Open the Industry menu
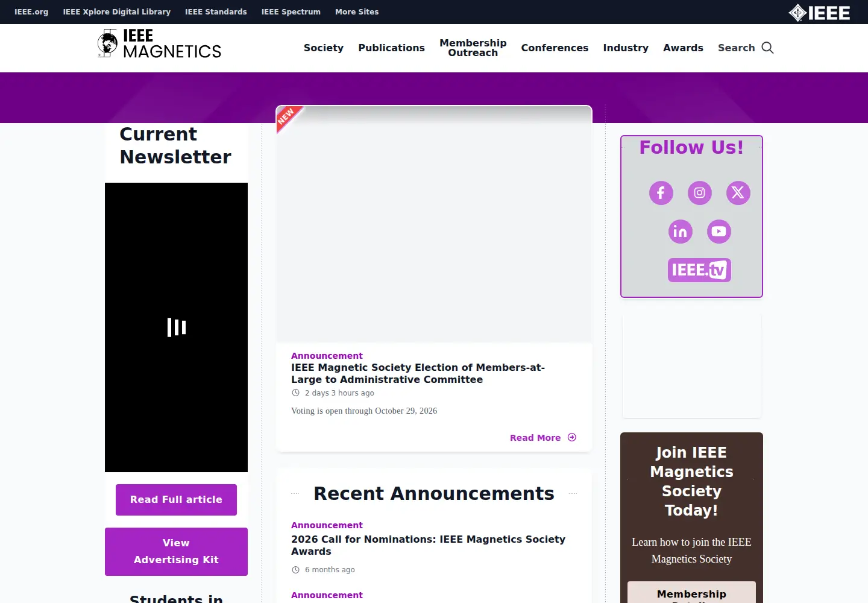Screen dimensions: 868x603 click(626, 48)
